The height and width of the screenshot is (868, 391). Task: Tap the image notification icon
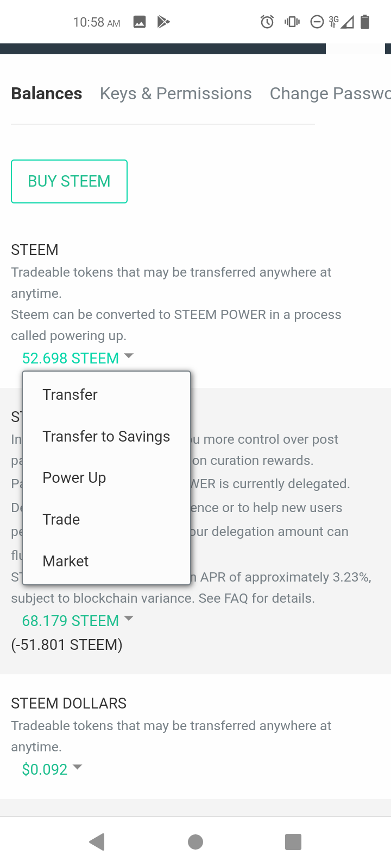click(140, 22)
